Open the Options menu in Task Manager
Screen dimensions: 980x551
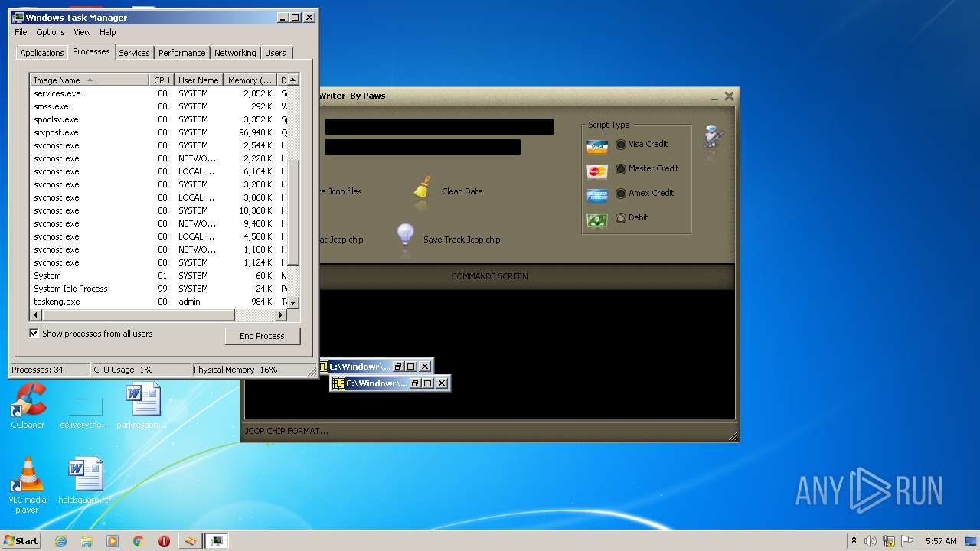coord(51,32)
